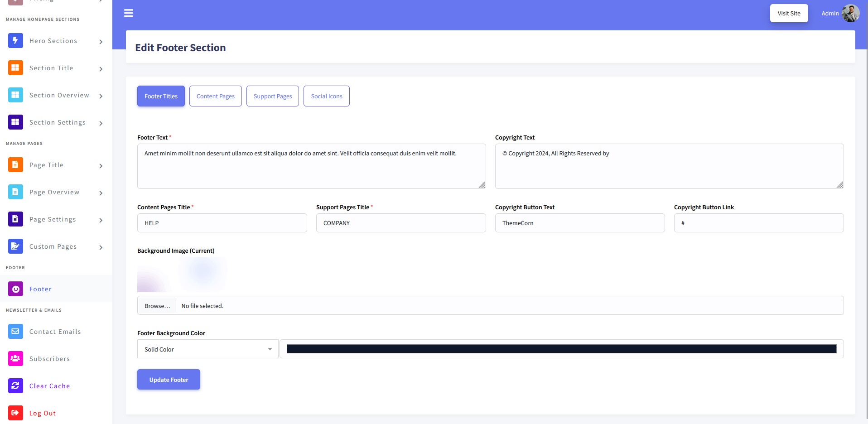Viewport: 868px width, 424px height.
Task: Select the Contact Emails envelope icon
Action: 15,332
